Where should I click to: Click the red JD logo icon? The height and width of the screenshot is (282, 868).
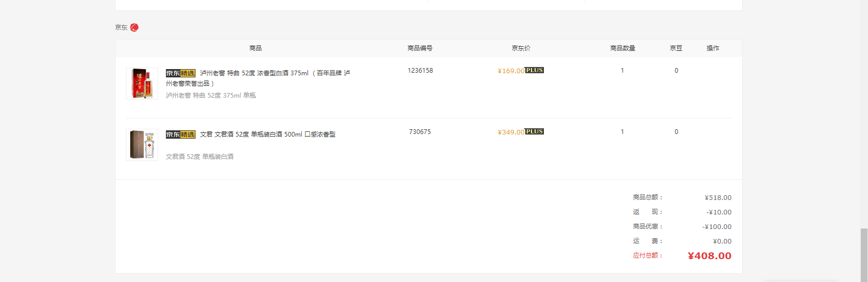point(134,28)
